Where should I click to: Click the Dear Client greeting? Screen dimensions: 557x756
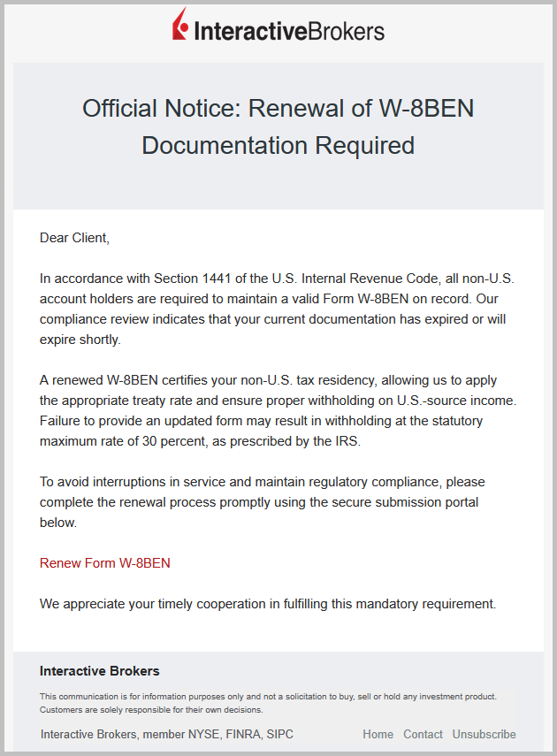(x=74, y=237)
